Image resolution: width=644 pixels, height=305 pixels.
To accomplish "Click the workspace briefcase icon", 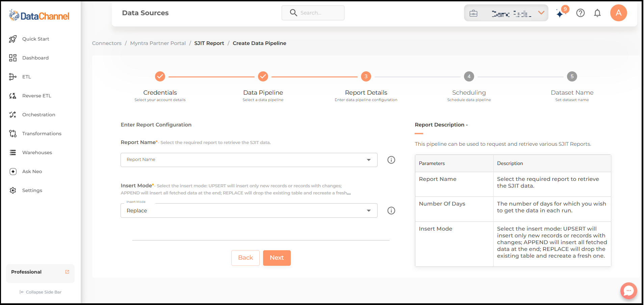I will click(473, 13).
